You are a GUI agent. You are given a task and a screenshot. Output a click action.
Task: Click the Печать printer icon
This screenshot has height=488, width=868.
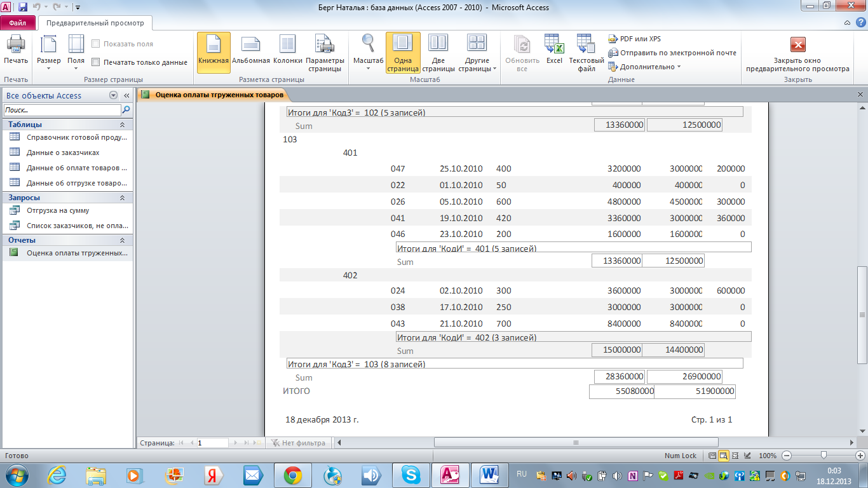[x=16, y=43]
